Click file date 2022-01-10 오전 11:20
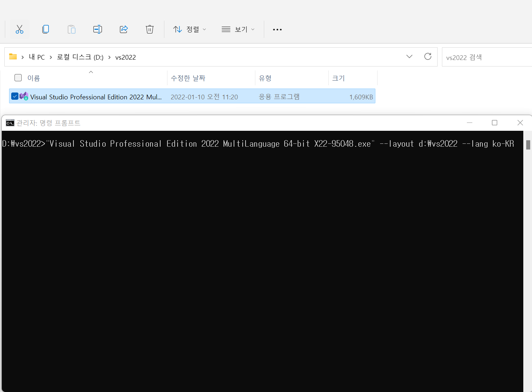Screen dimensions: 532x392 pyautogui.click(x=204, y=97)
